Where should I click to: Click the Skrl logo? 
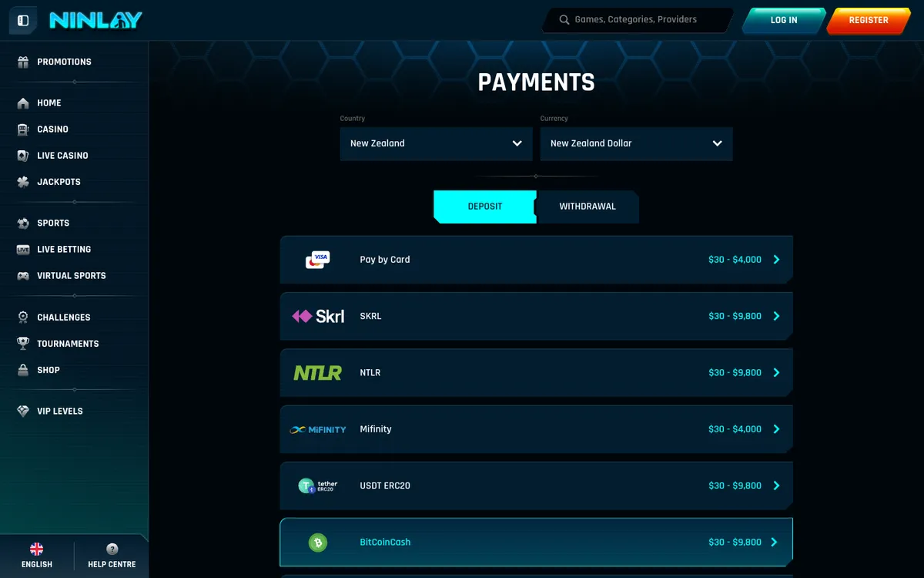[318, 316]
